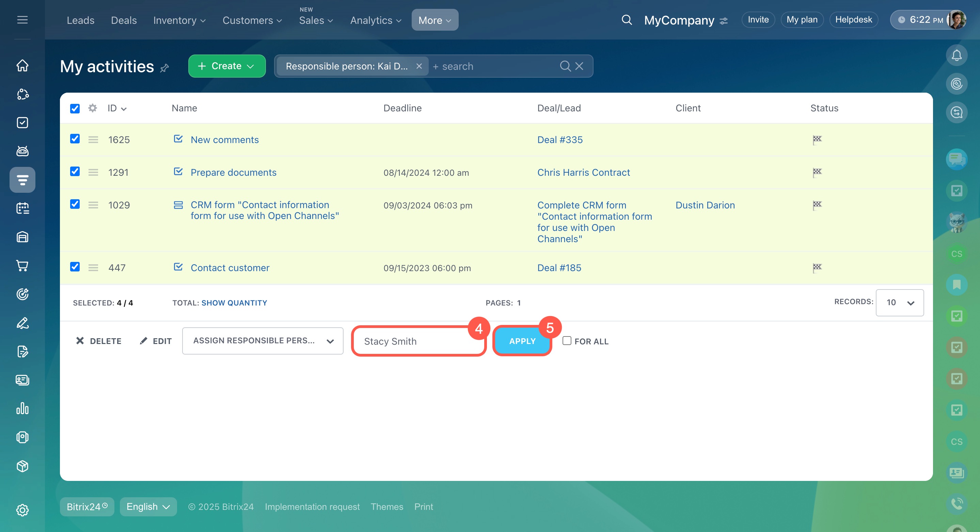Go to the Deals menu item
The image size is (980, 532).
pyautogui.click(x=124, y=20)
